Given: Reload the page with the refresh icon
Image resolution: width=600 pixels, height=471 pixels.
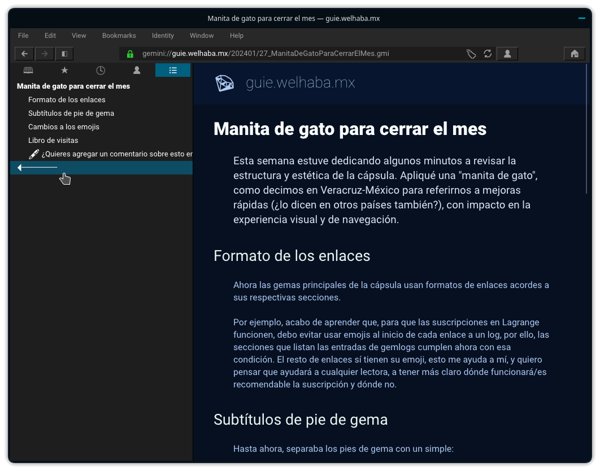Looking at the screenshot, I should (488, 54).
